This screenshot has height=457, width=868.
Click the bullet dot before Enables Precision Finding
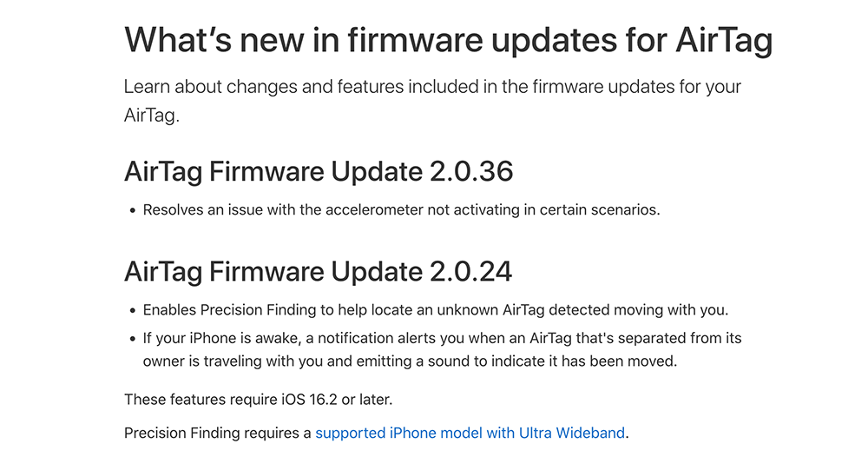click(132, 311)
